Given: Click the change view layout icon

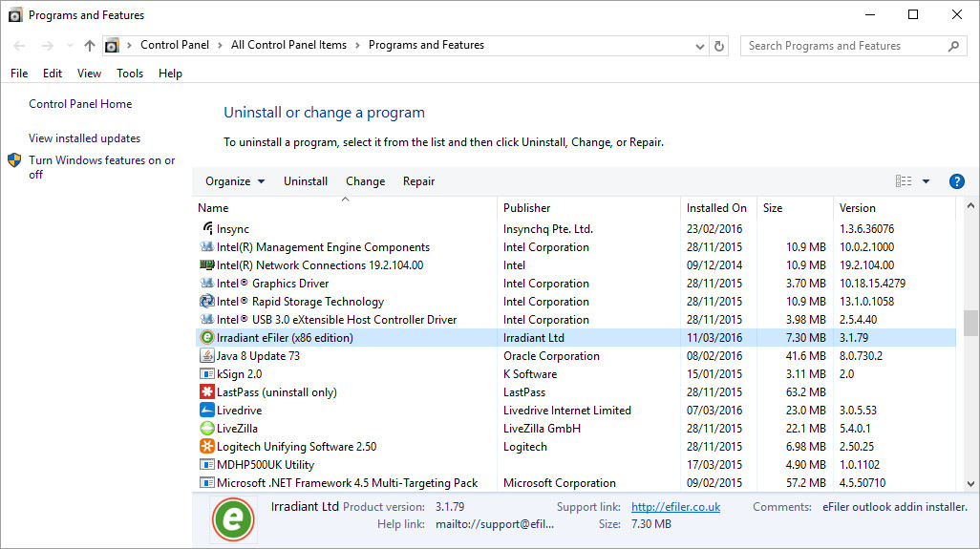Looking at the screenshot, I should 904,181.
